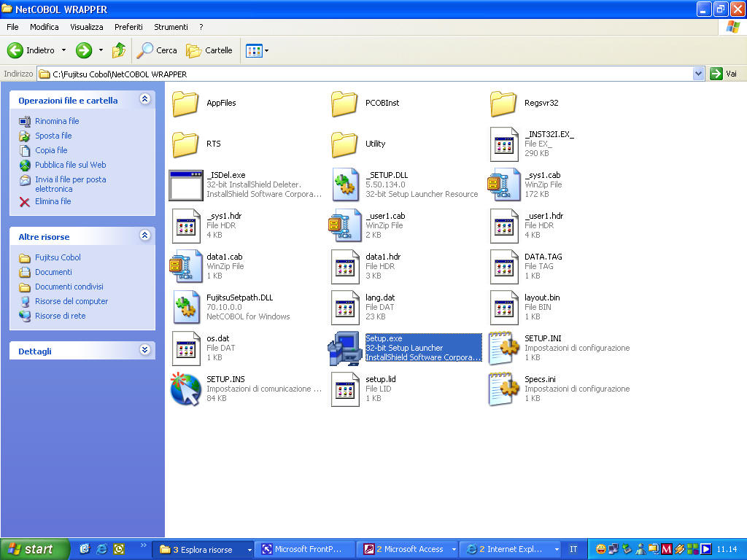Open the Visualizza menu

click(87, 27)
